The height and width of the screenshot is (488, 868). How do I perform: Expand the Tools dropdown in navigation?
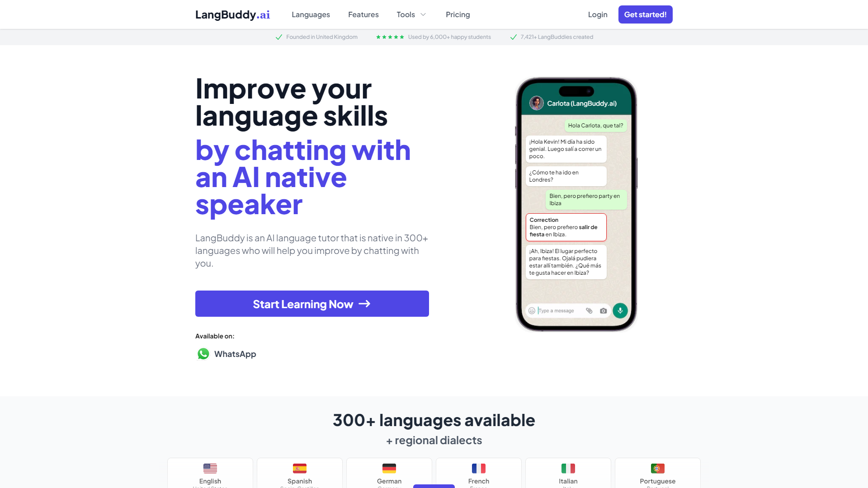coord(412,14)
